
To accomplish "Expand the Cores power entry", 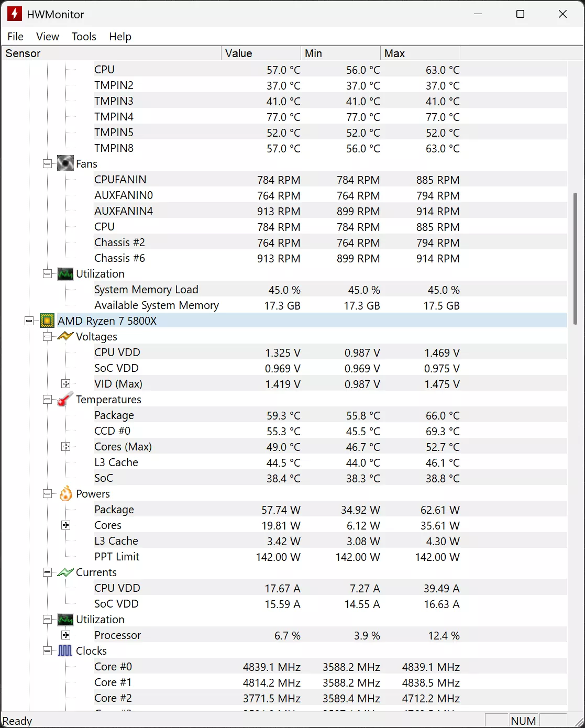I will tap(66, 525).
